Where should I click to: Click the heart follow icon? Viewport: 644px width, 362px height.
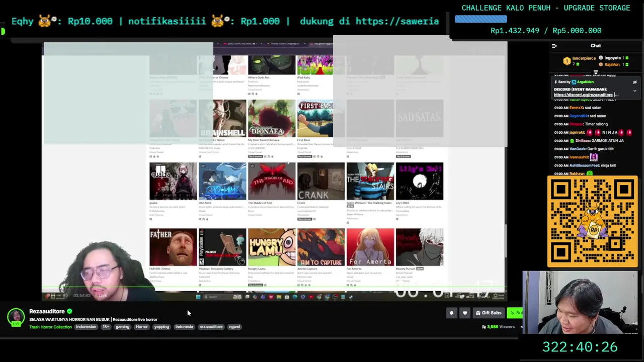point(465,313)
